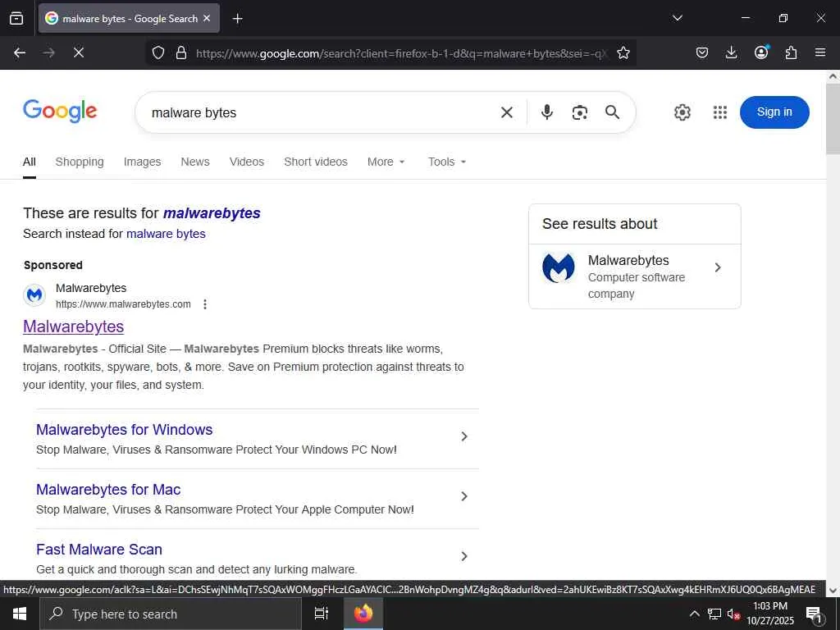This screenshot has width=840, height=630.
Task: Open network status tray icon
Action: coord(714,614)
